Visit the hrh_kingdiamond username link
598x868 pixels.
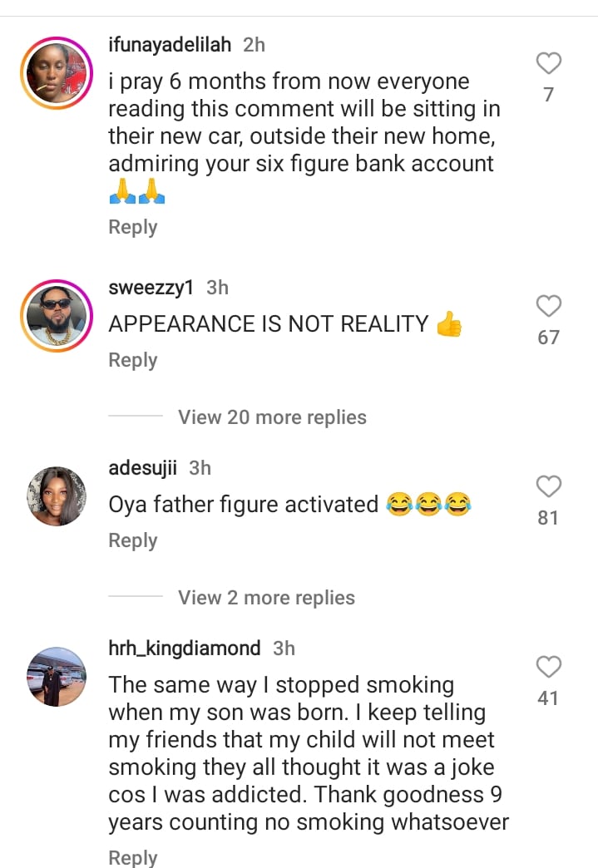pyautogui.click(x=185, y=648)
